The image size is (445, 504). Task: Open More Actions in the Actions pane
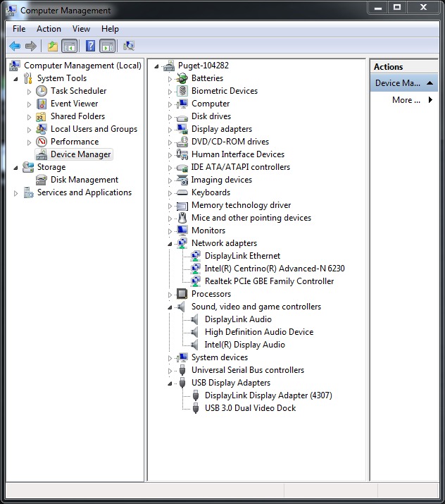(x=406, y=100)
